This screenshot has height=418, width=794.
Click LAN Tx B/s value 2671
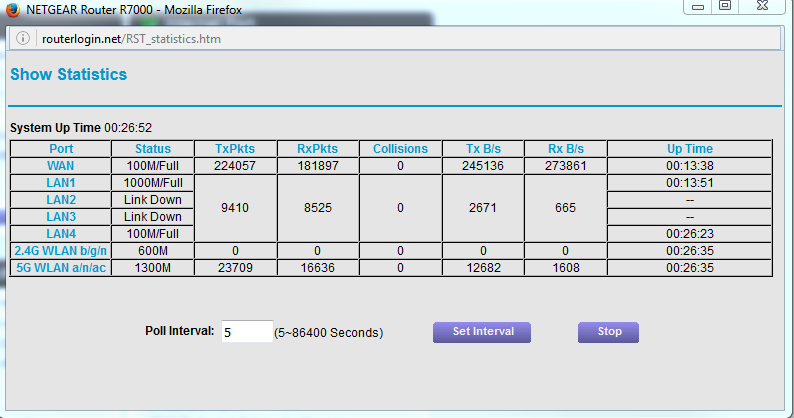point(483,208)
